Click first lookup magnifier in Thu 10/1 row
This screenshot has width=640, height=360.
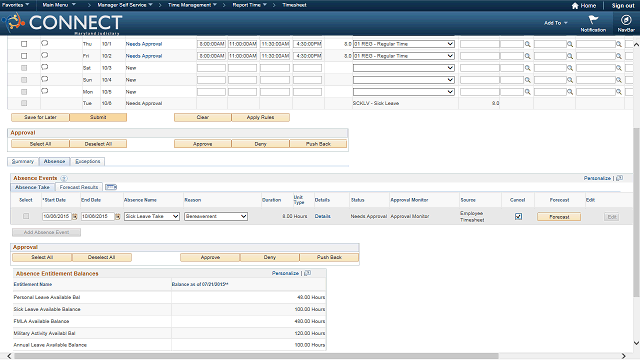click(528, 44)
